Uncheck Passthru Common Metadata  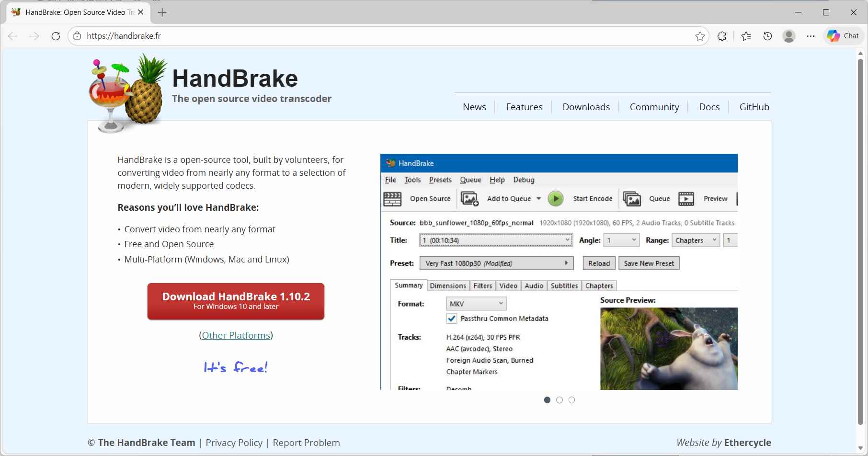452,318
